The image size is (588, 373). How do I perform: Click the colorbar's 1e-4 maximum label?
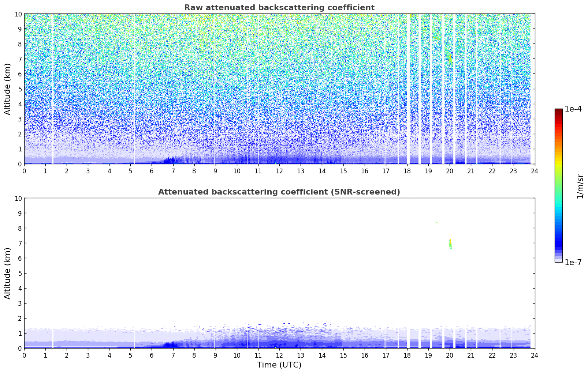pyautogui.click(x=573, y=109)
